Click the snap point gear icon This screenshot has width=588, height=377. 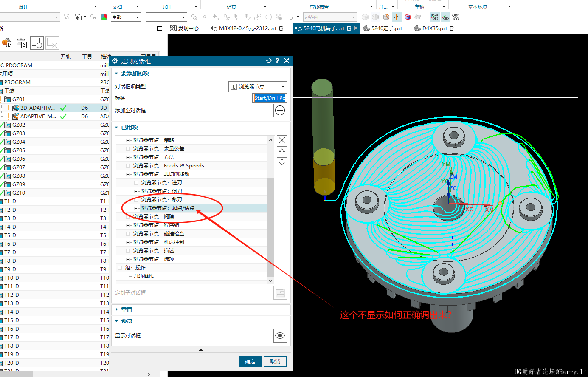point(194,17)
